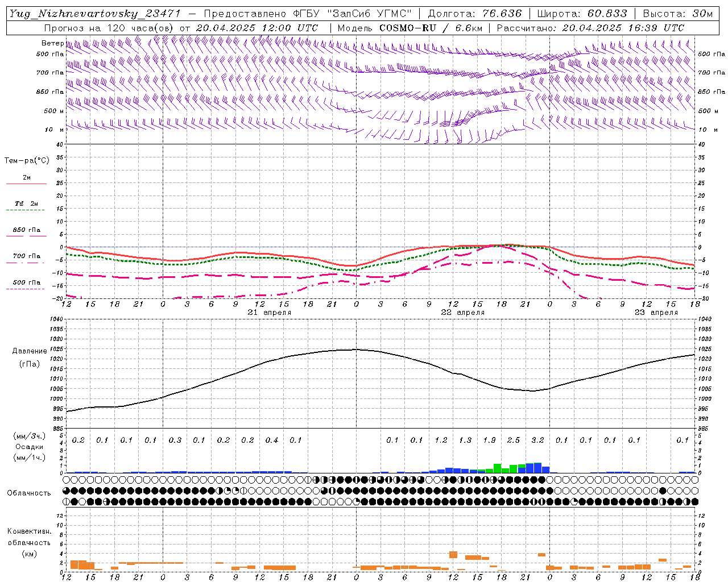Click the station title Yug_Nizhnevartovsky_23471
The height and width of the screenshot is (582, 728).
pyautogui.click(x=96, y=14)
